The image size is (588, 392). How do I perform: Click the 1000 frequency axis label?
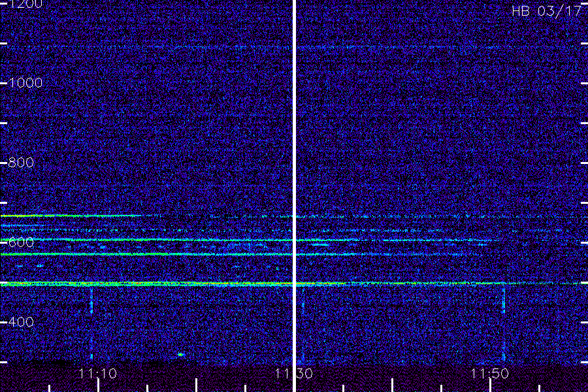point(25,83)
